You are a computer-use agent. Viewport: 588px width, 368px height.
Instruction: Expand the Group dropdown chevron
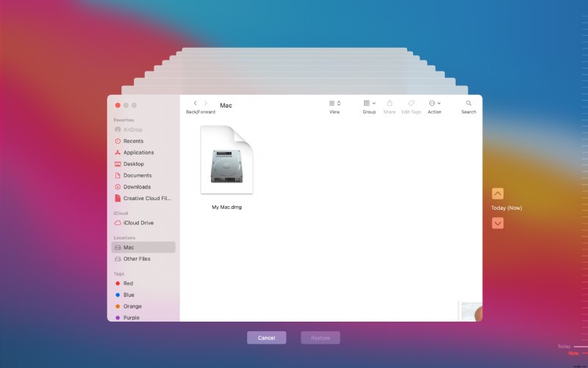tap(374, 103)
